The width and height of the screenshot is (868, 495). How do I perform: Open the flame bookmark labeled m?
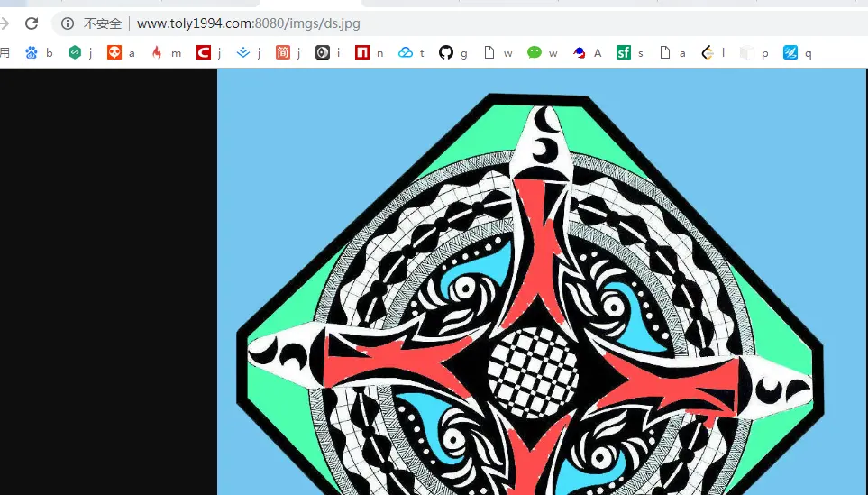[166, 52]
